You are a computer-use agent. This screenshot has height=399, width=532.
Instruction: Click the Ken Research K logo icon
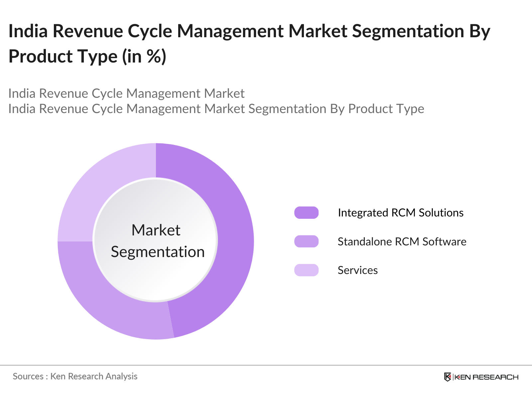pyautogui.click(x=447, y=377)
